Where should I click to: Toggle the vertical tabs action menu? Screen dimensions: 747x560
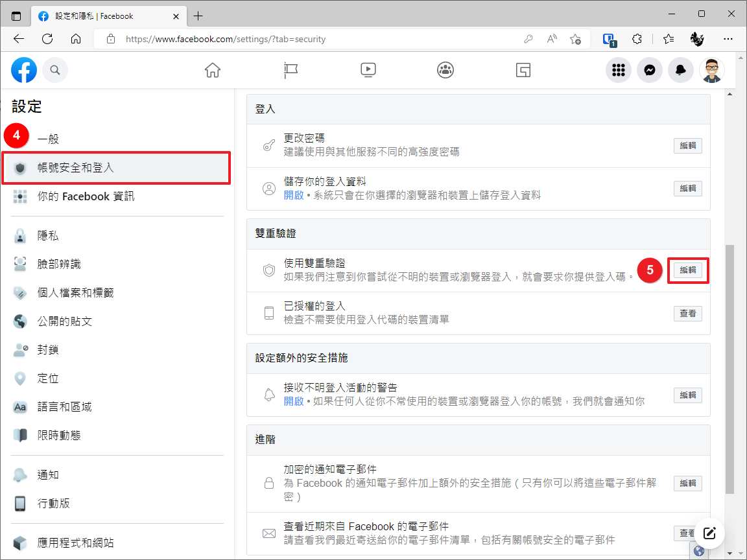pyautogui.click(x=16, y=16)
